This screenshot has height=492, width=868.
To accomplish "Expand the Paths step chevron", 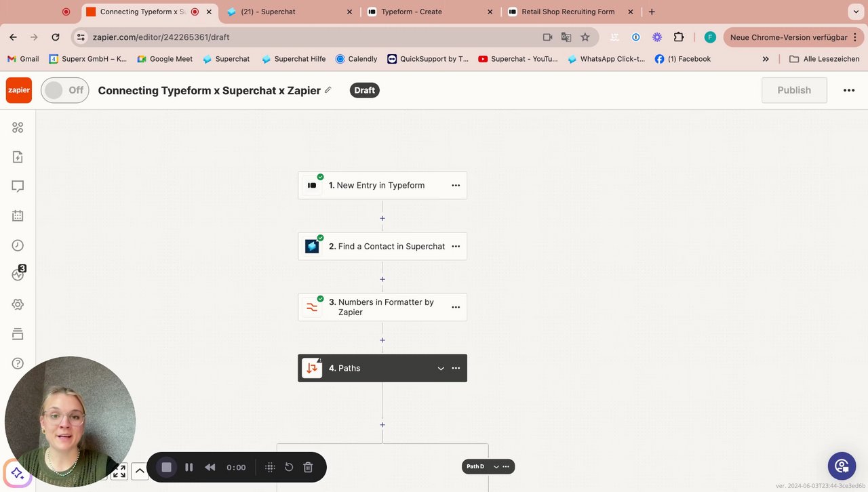I will [441, 369].
